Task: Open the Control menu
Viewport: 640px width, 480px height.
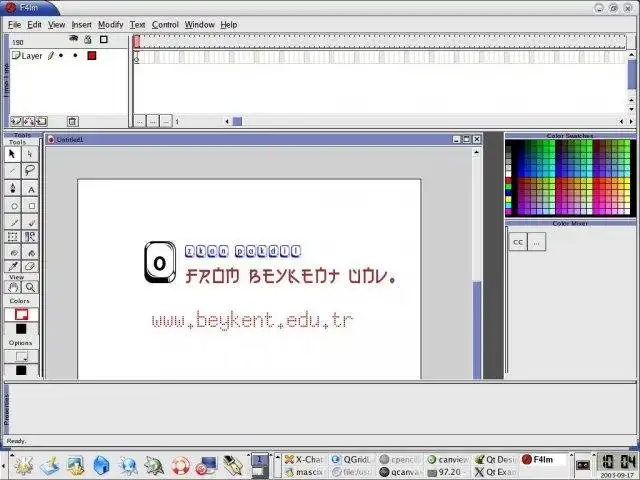Action: (165, 25)
